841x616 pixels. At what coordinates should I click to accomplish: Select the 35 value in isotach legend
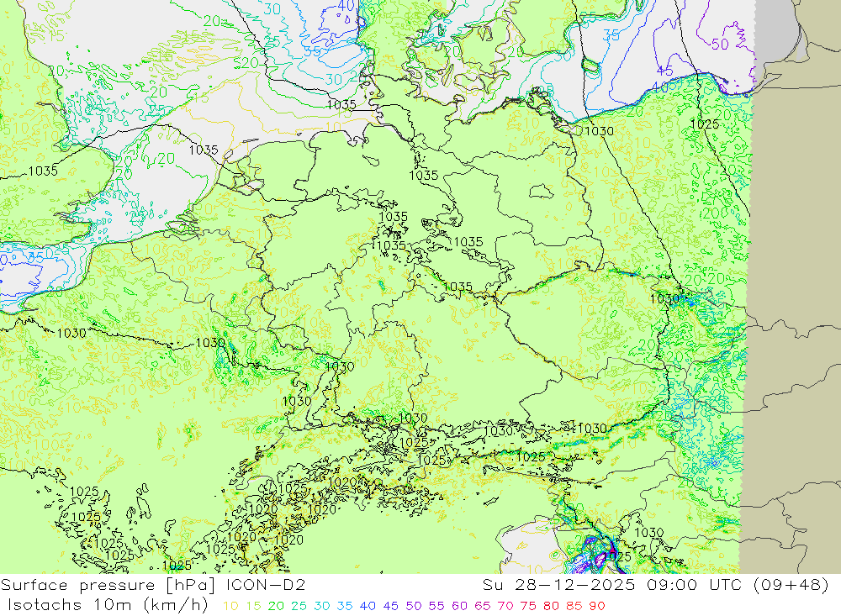(x=345, y=607)
